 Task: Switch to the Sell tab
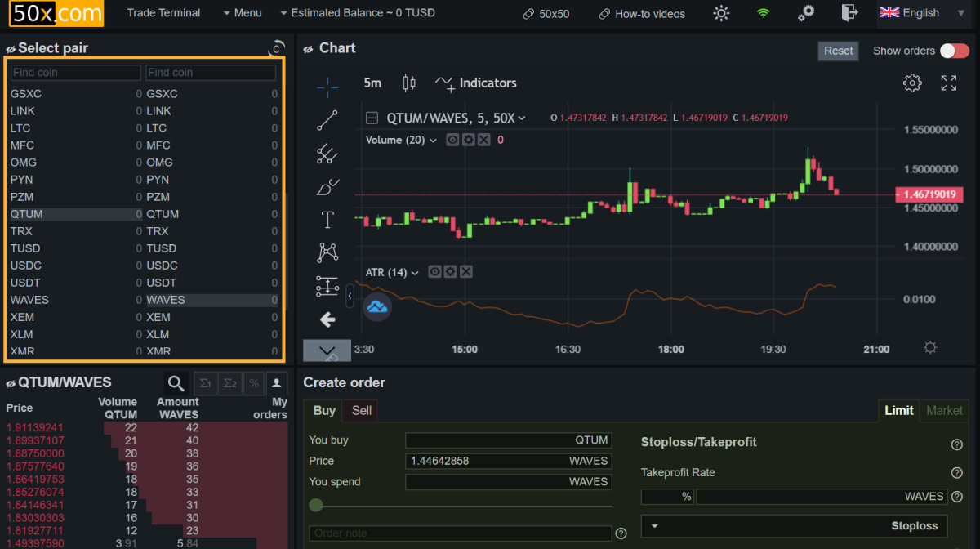[361, 410]
